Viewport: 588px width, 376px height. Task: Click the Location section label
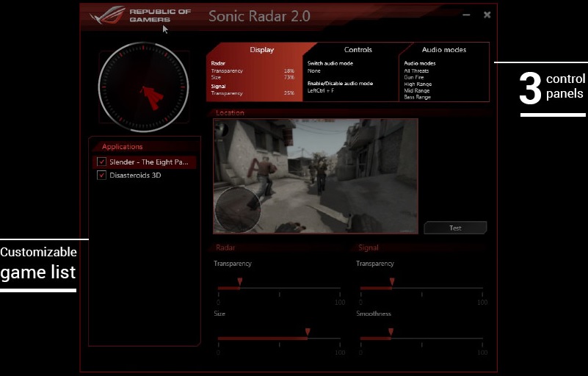[230, 112]
